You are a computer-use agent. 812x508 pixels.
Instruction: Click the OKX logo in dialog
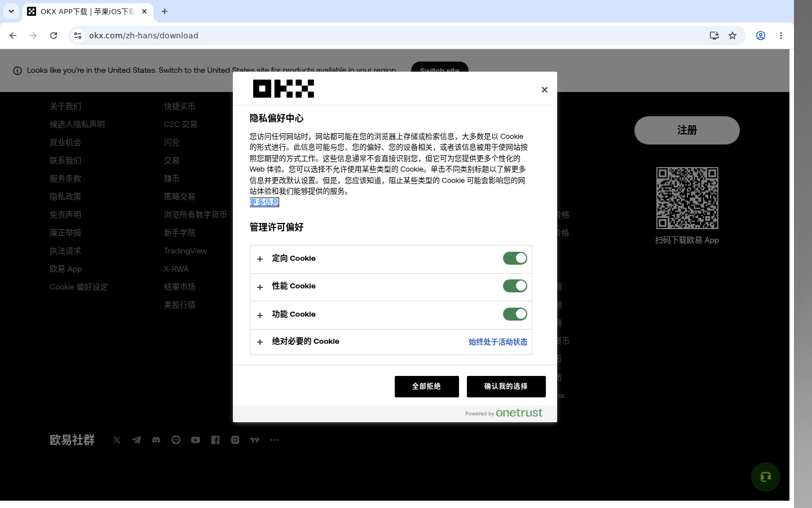pos(284,89)
